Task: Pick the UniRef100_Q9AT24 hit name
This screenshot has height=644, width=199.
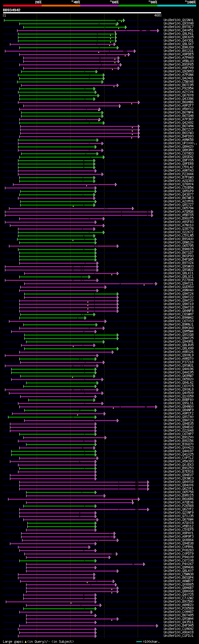Action: pos(178,294)
